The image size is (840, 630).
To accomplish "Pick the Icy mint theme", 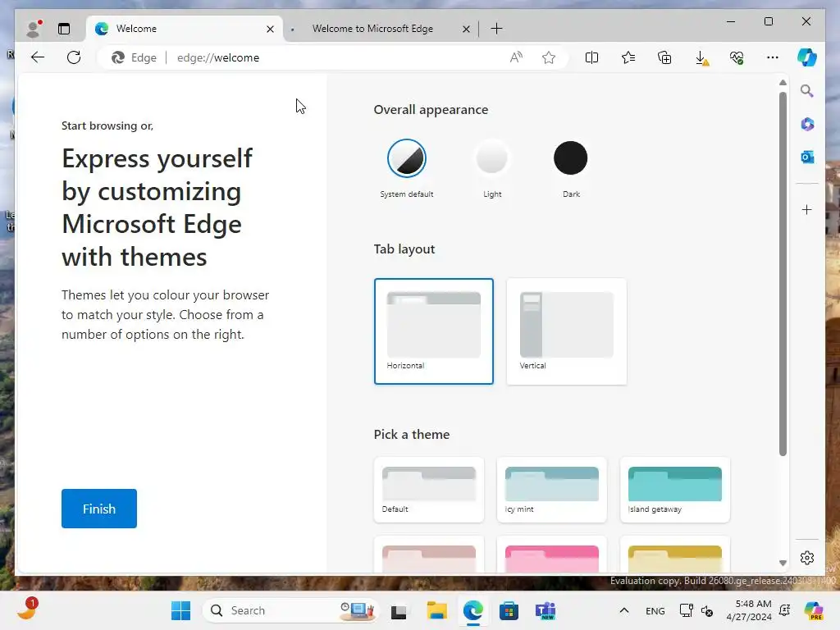I will tap(552, 490).
